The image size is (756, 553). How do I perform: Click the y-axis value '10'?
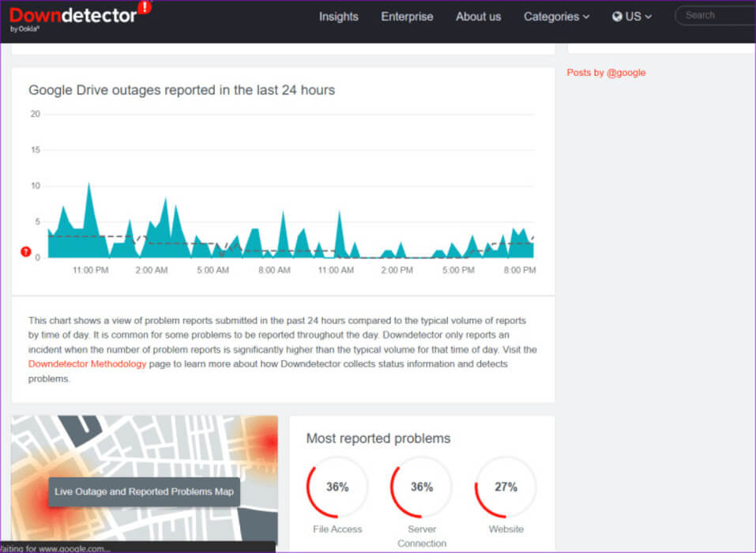click(x=36, y=186)
